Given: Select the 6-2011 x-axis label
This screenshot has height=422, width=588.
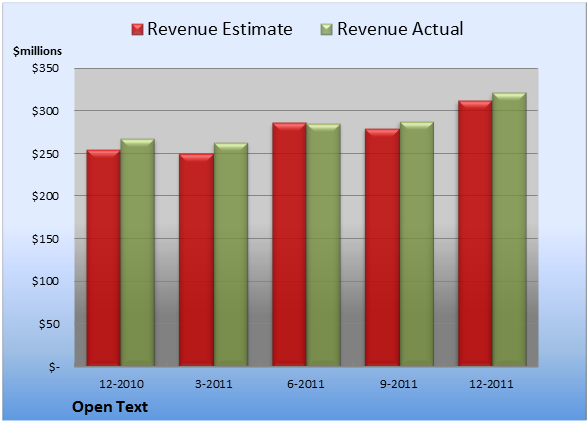Looking at the screenshot, I should 306,384.
